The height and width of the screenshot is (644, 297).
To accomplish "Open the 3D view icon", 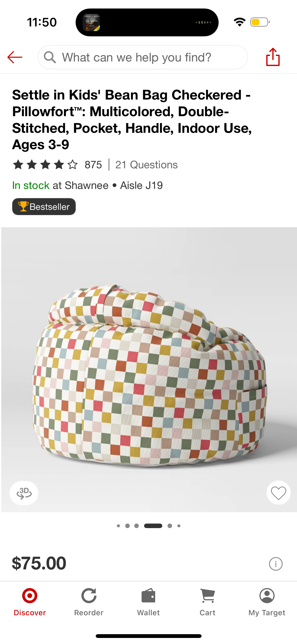I will 24,493.
